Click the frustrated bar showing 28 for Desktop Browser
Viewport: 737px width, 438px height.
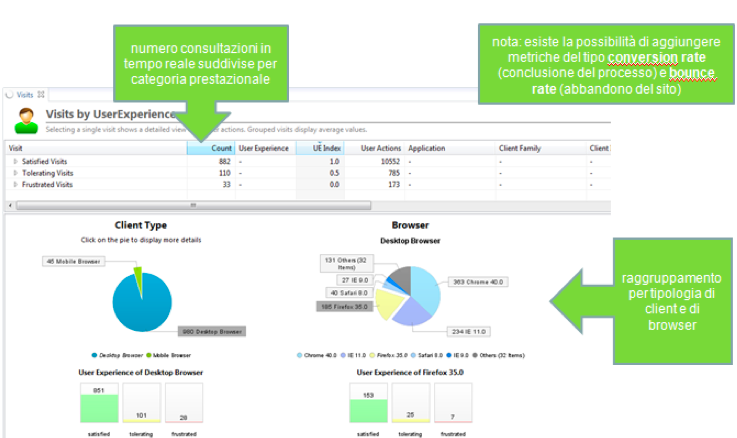pos(184,421)
